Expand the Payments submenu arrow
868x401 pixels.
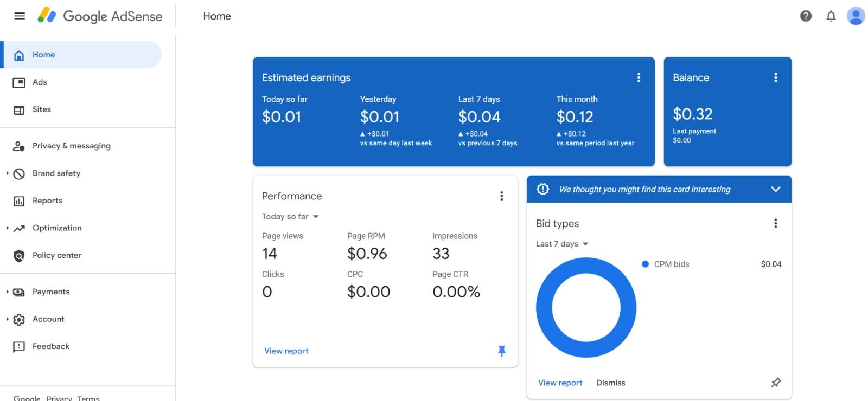(7, 292)
